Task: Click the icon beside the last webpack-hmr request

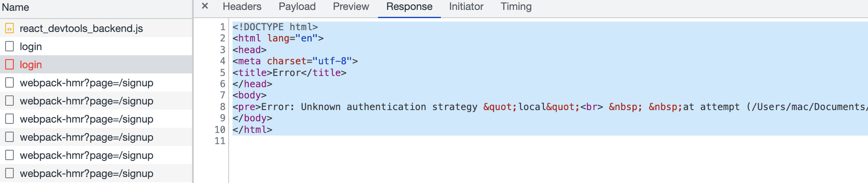Action: point(9,174)
